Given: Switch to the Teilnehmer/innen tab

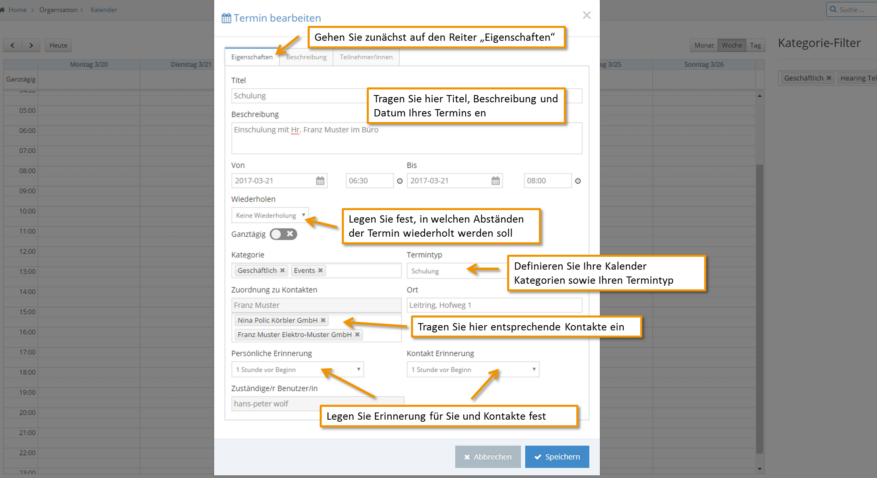Looking at the screenshot, I should point(366,57).
